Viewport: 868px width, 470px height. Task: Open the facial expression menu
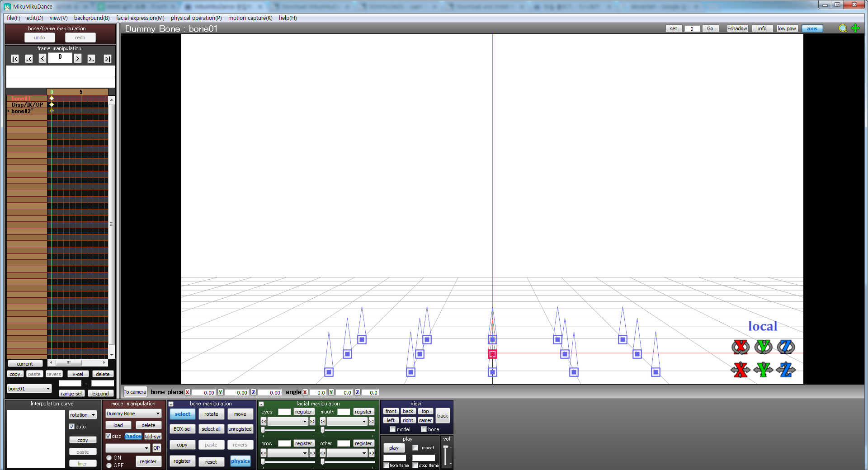(x=140, y=18)
